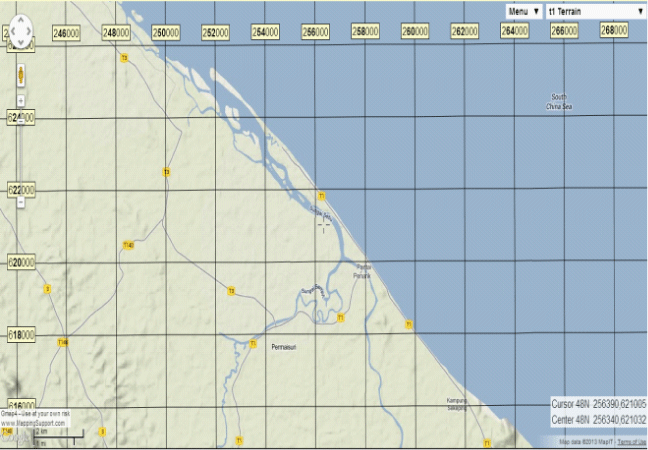Click the 620000 northing grid label

(20, 262)
